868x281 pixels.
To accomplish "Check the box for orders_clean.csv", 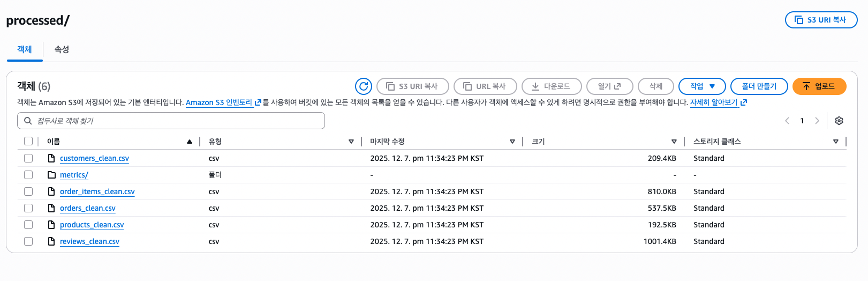I will tap(28, 208).
